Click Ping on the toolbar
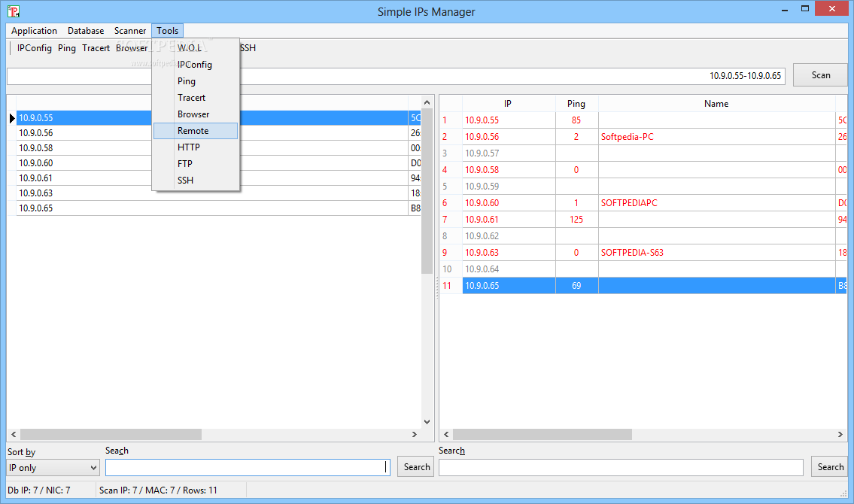This screenshot has height=504, width=854. pos(67,48)
